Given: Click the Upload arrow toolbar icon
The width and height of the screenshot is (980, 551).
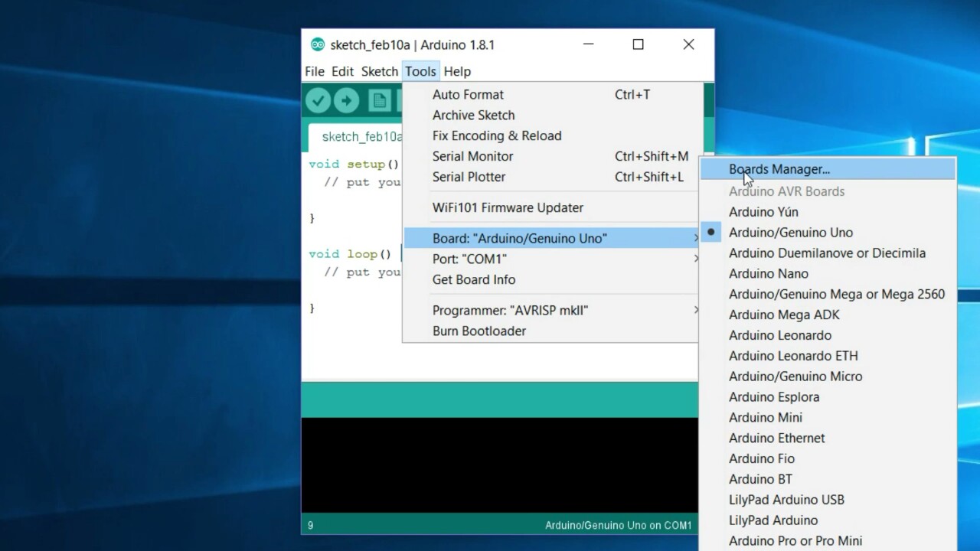Looking at the screenshot, I should pyautogui.click(x=347, y=100).
